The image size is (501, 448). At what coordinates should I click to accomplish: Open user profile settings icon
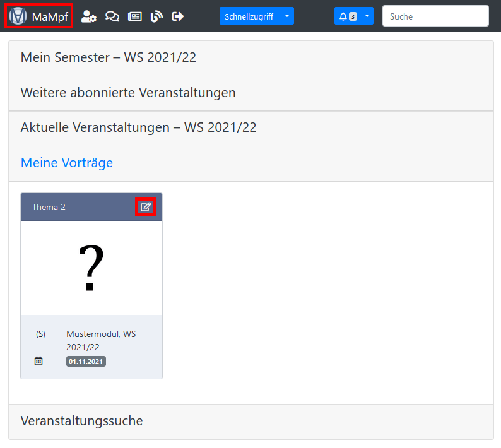point(89,16)
